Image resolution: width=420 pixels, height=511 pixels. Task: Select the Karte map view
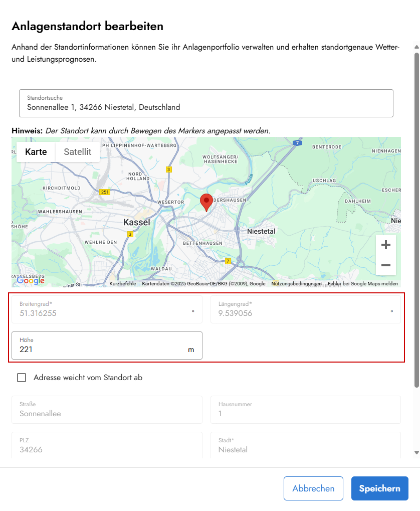coord(36,151)
